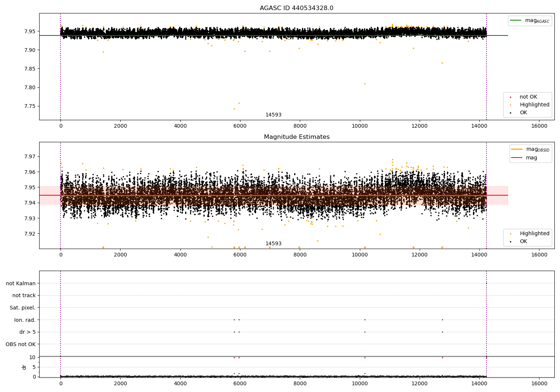The image size is (560, 392).
Task: Click the 'AGASC ID 440534328.0' plot title
Action: [296, 8]
